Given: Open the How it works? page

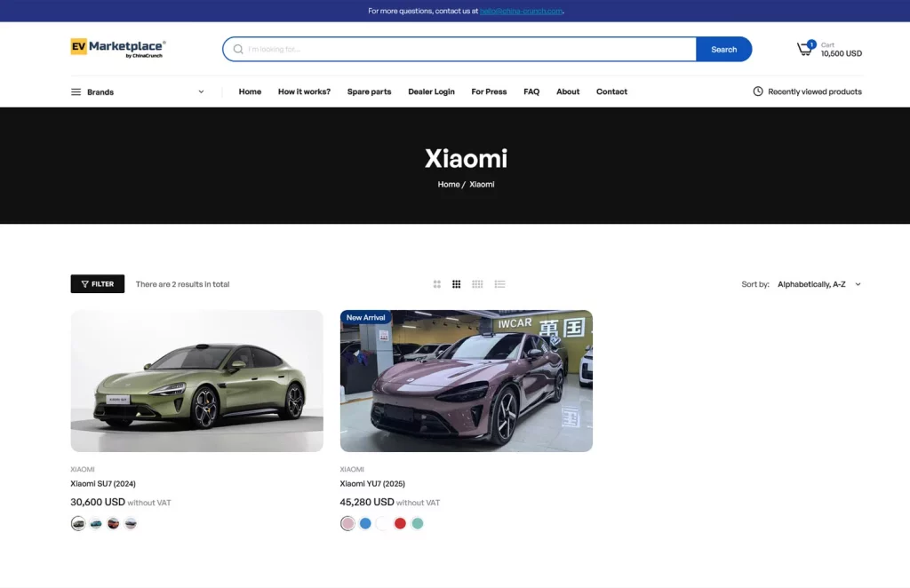Looking at the screenshot, I should [304, 91].
